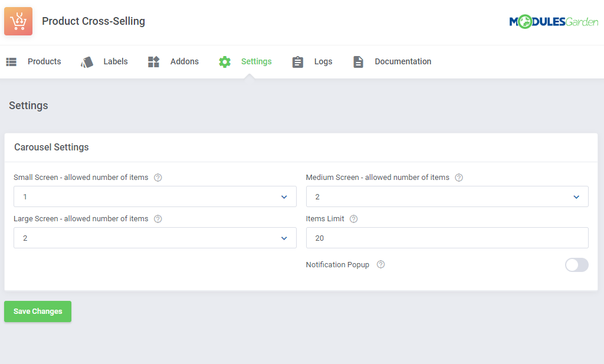This screenshot has width=604, height=364.
Task: Click the Items Limit label
Action: pos(325,219)
